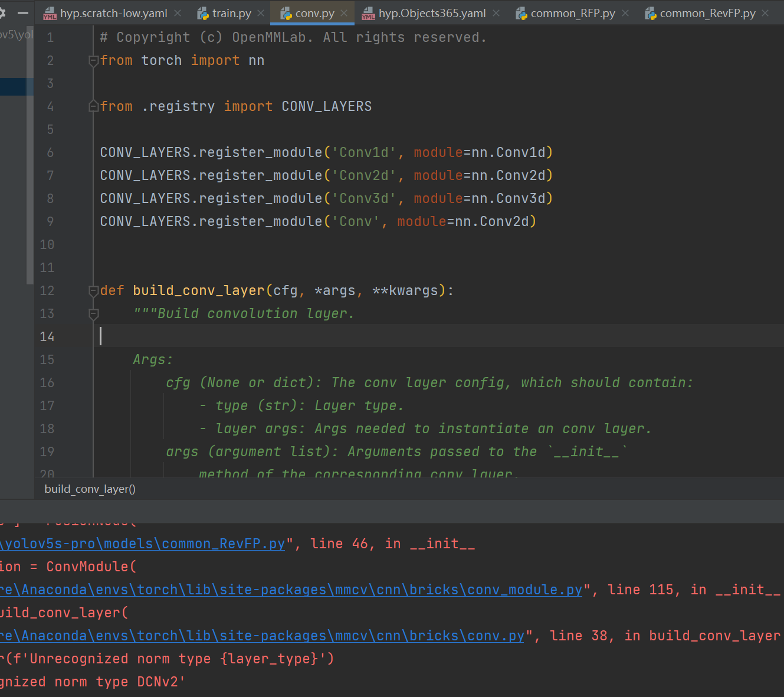Open common_RevFP.py link in traceback
Screen dimensions: 784x697
pos(142,544)
